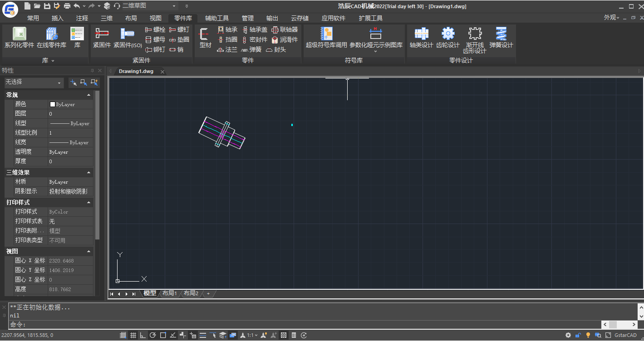
Task: Launch 轴类设计 shaft design tool
Action: tap(422, 38)
